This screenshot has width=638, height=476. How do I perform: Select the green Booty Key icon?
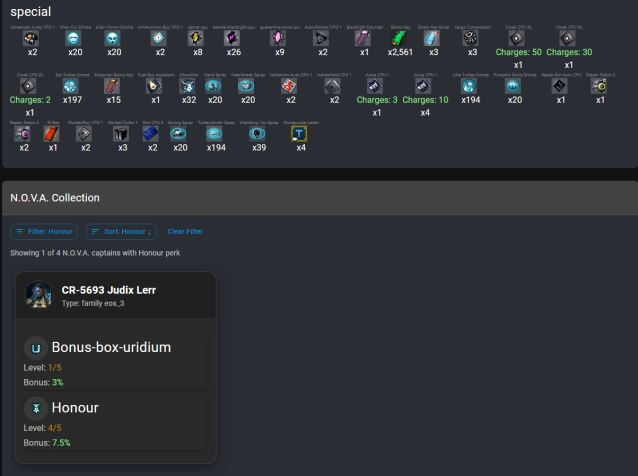click(400, 38)
